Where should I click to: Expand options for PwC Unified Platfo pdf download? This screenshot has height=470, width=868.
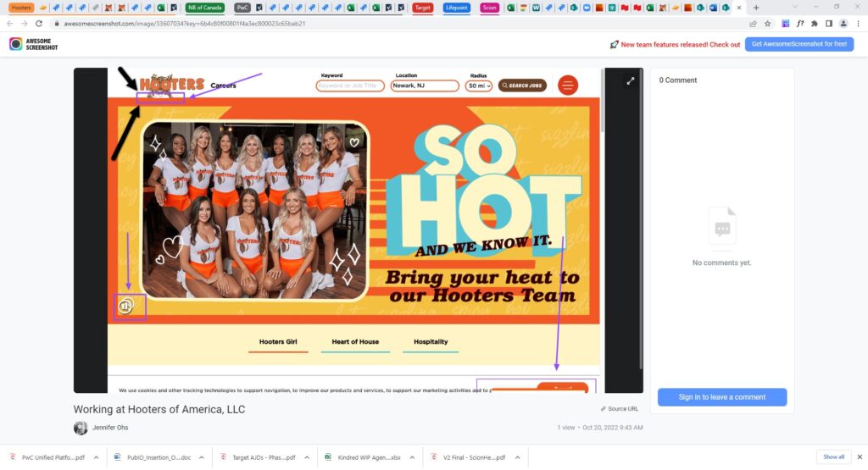coord(96,457)
